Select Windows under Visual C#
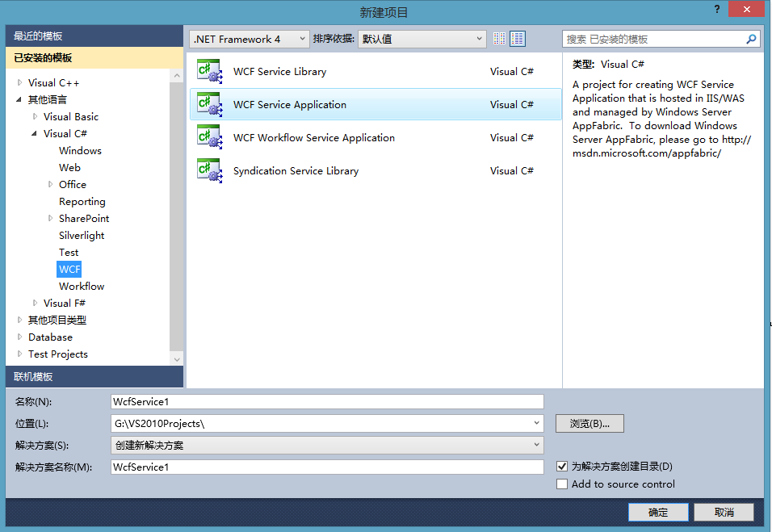Image resolution: width=772 pixels, height=532 pixels. click(80, 151)
